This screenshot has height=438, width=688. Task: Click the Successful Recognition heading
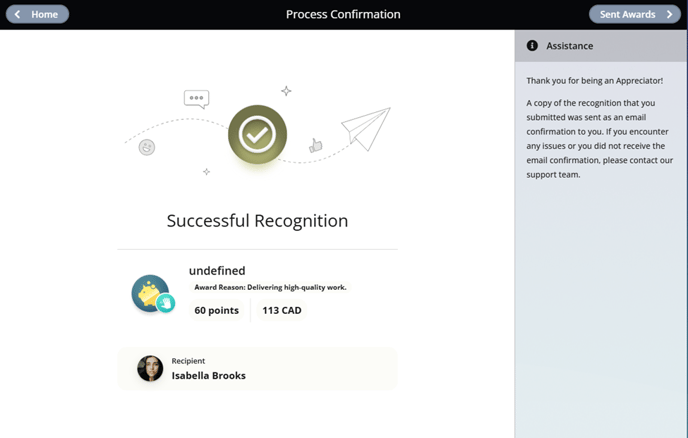coord(258,220)
